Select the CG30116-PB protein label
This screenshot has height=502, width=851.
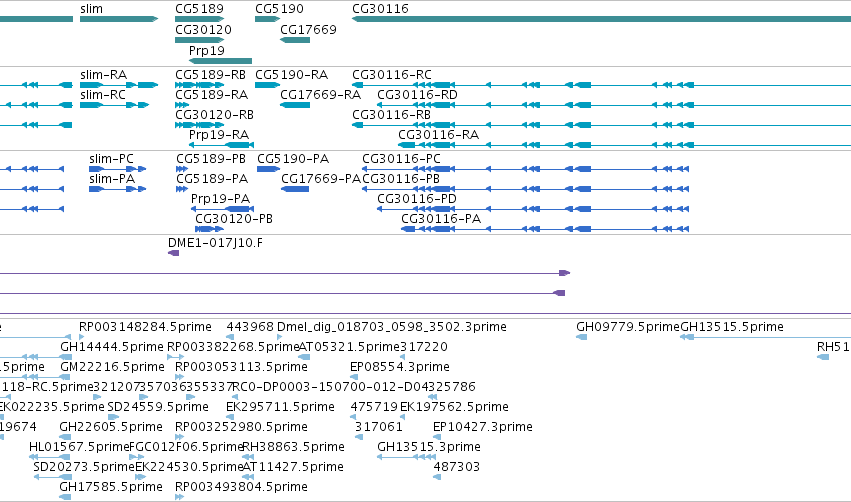401,179
